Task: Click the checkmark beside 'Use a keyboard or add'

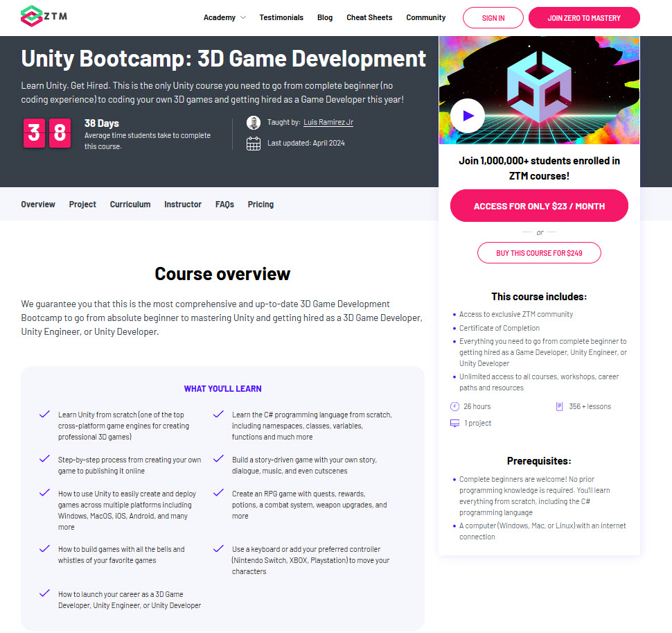Action: click(x=218, y=548)
